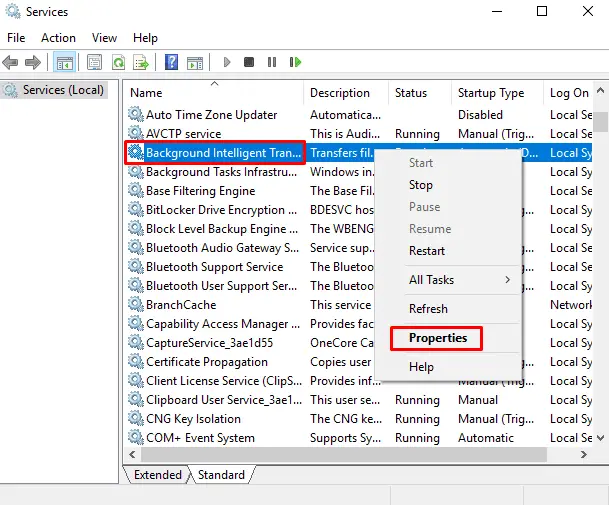Toggle the show/hide action pane icon
This screenshot has height=505, width=609.
pyautogui.click(x=195, y=62)
